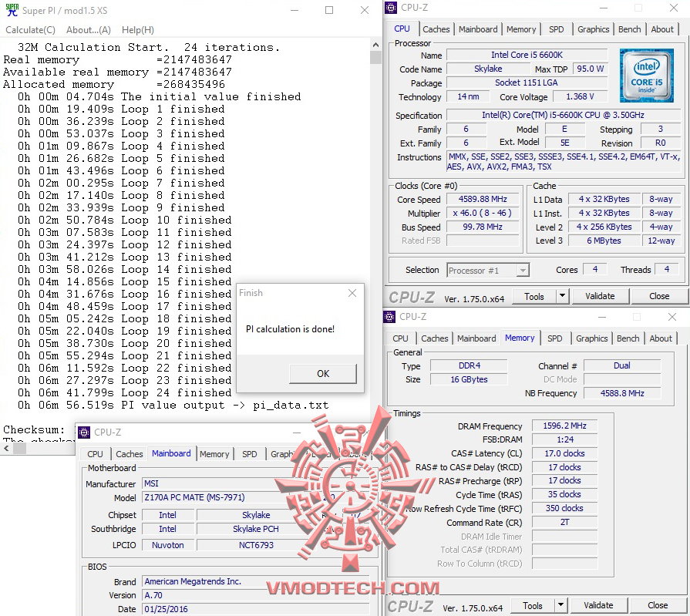Click the motherboard model Z170A PC MATE (MS-7971)
The width and height of the screenshot is (690, 616).
[x=194, y=497]
